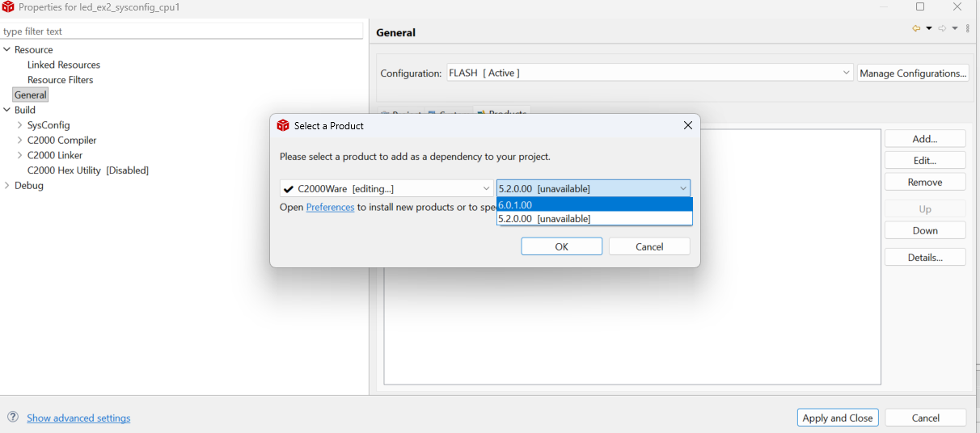Click Show advanced settings link
The height and width of the screenshot is (433, 980).
point(78,418)
